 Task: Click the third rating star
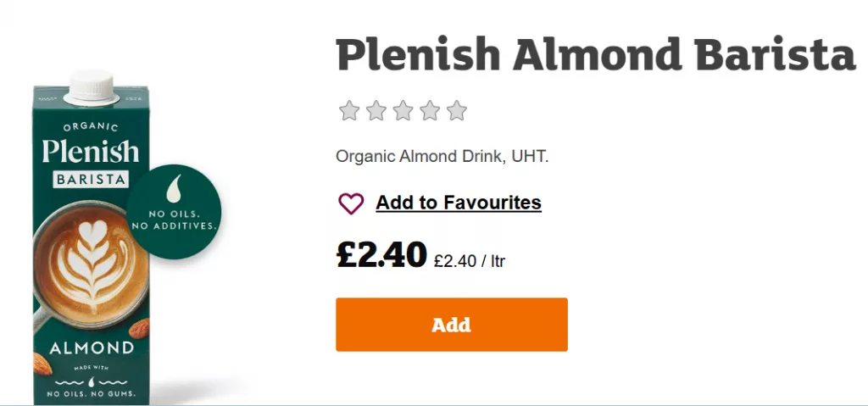pos(403,111)
